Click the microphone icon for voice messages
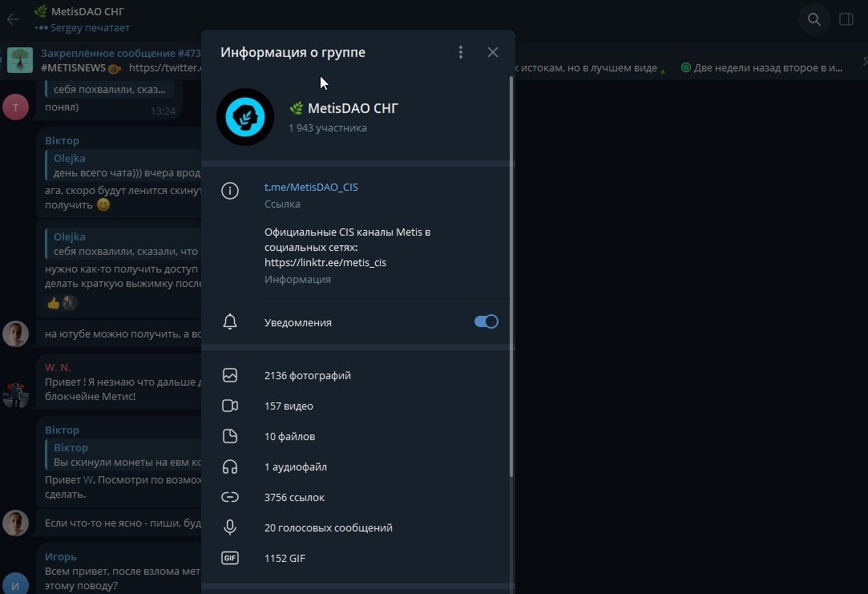Image resolution: width=868 pixels, height=594 pixels. [230, 527]
